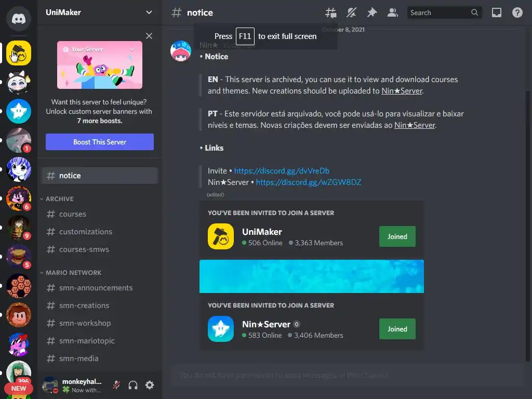Open the courses channel
Screen dimensions: 532x399
100,214
